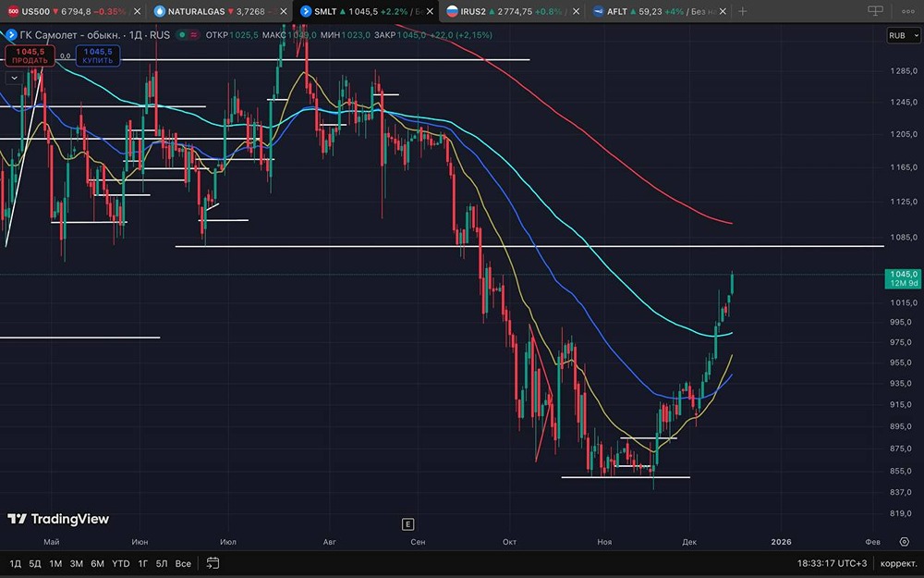
Task: Set date range to 1Г
Action: (142, 563)
